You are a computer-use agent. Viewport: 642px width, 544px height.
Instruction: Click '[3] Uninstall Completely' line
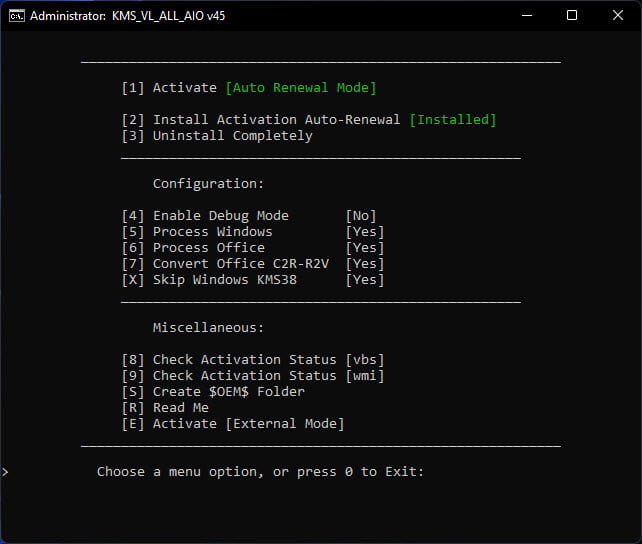click(217, 135)
